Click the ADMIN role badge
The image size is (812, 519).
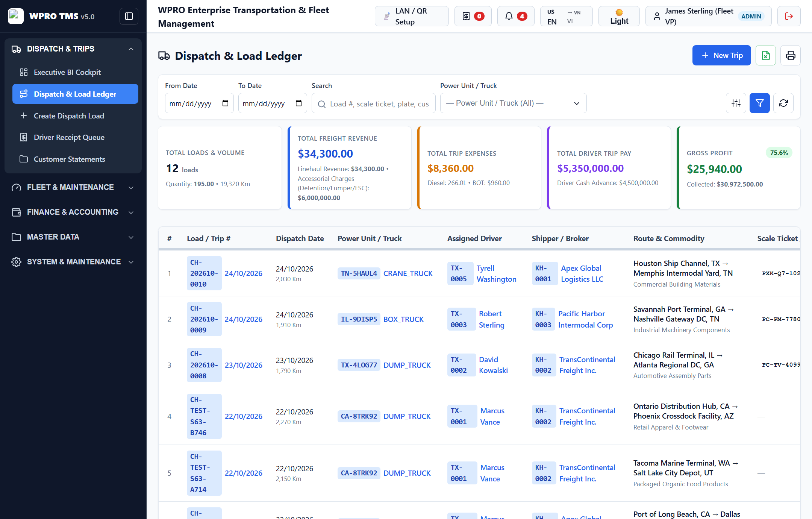[x=751, y=16]
